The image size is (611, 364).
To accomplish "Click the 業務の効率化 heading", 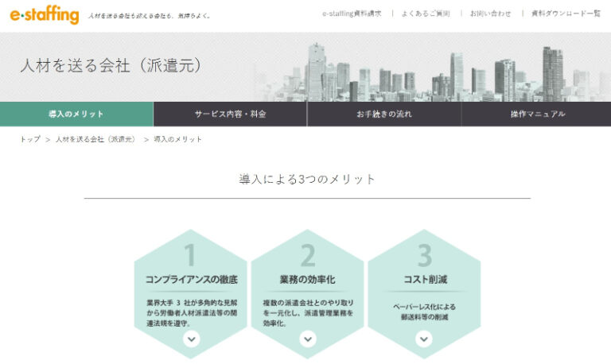I will pyautogui.click(x=308, y=280).
